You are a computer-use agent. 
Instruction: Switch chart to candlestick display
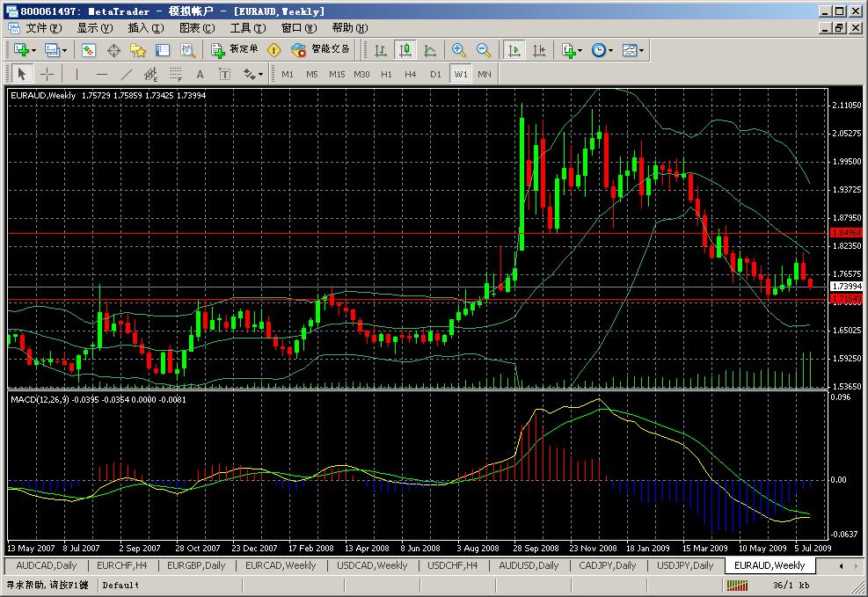pos(405,50)
